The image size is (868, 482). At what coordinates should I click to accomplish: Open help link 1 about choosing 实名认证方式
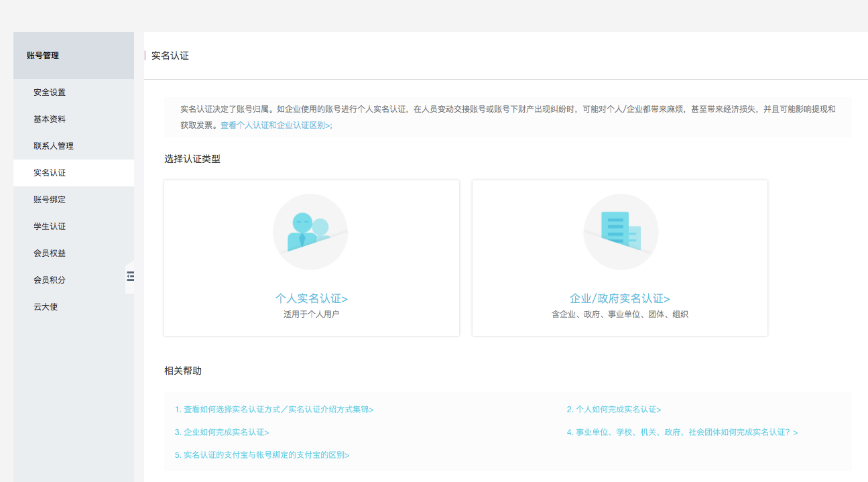pyautogui.click(x=274, y=410)
